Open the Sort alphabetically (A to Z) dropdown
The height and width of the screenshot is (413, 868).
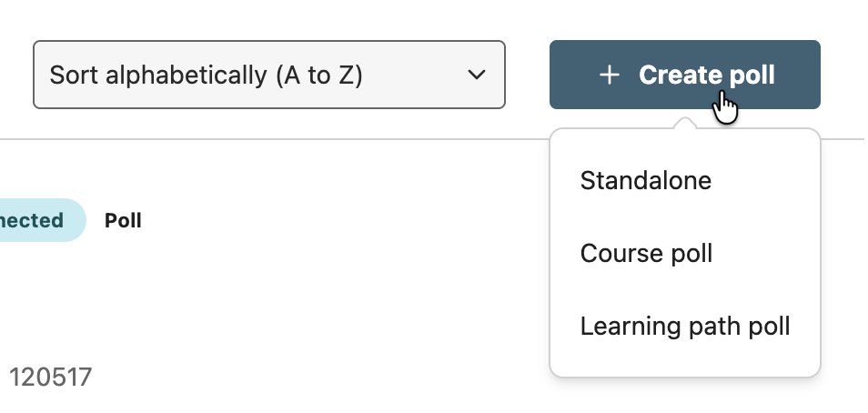point(268,75)
